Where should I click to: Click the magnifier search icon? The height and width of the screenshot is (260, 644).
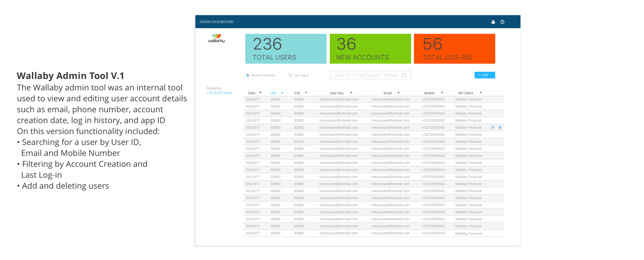click(x=404, y=75)
